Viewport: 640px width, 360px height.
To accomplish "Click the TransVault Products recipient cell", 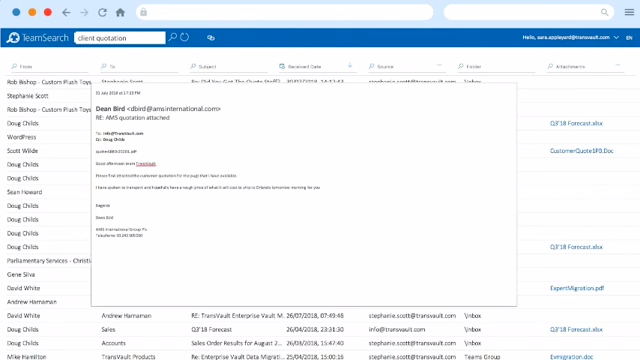I will point(129,357).
